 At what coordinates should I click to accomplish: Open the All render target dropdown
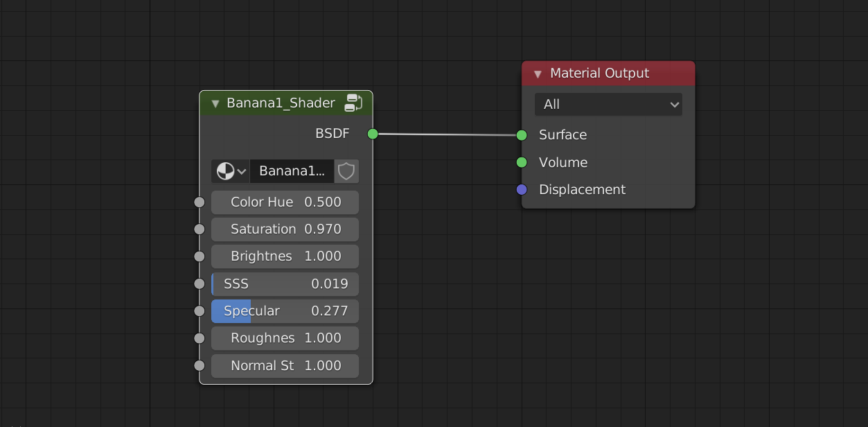pos(608,104)
